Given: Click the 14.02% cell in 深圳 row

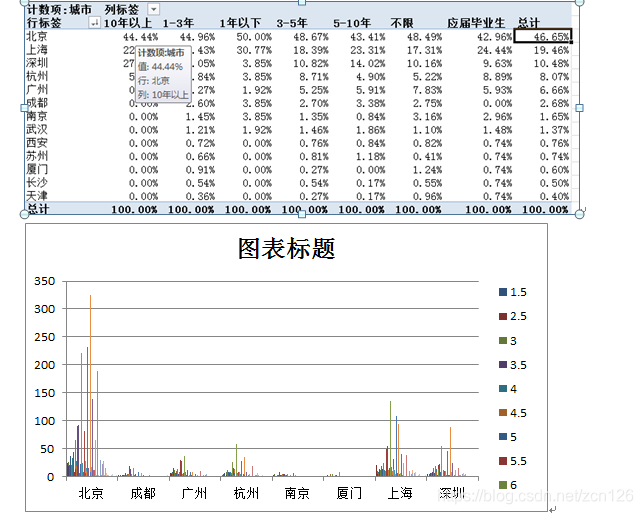Looking at the screenshot, I should [x=367, y=64].
